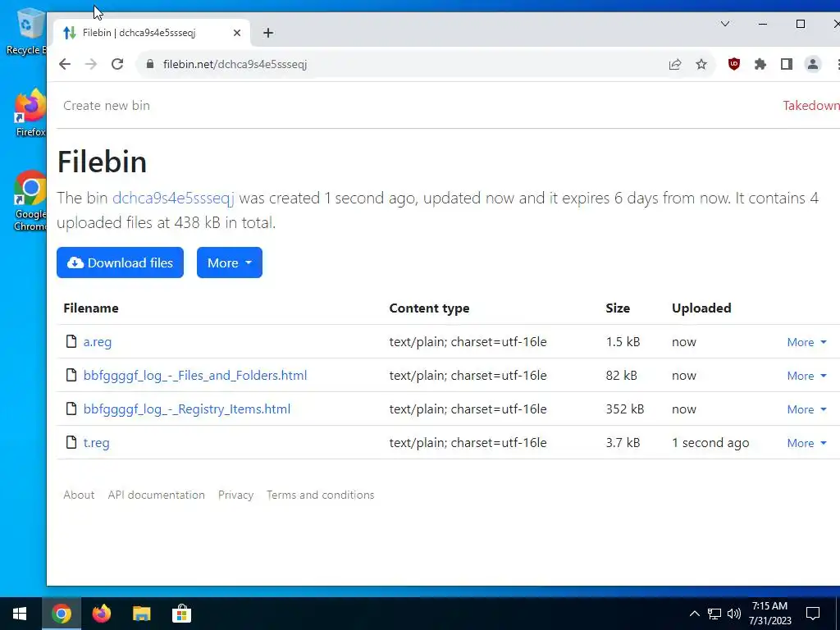Click the browser forward arrow
840x630 pixels.
(91, 64)
